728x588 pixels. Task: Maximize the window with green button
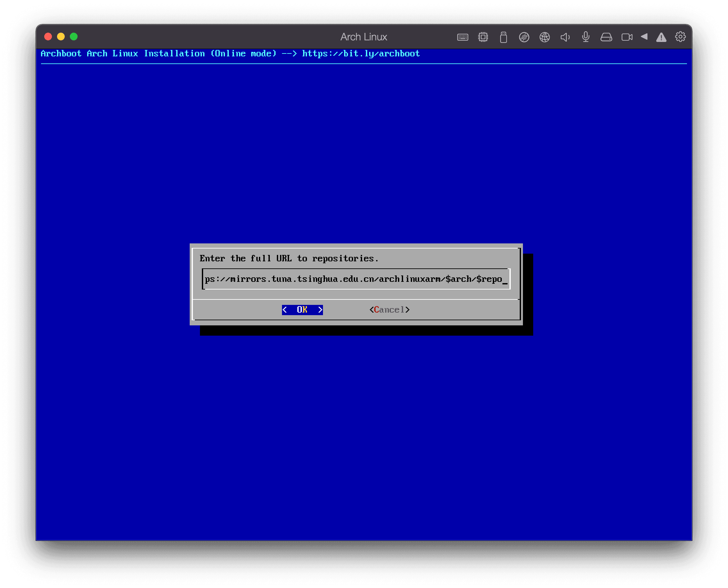(x=74, y=37)
